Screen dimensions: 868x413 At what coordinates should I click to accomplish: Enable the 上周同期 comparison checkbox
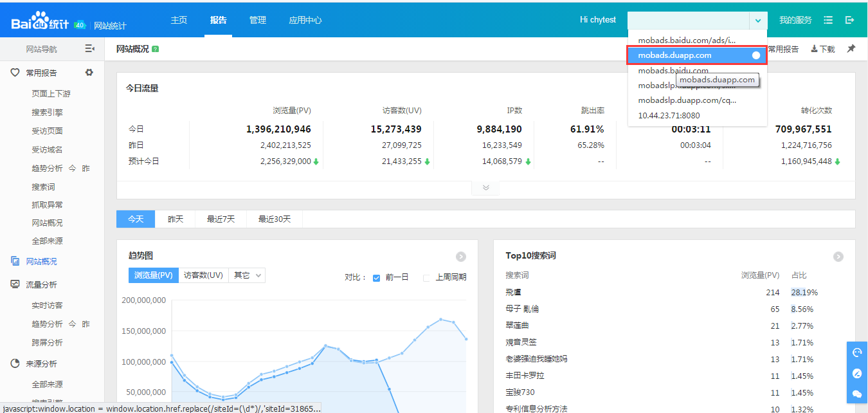(426, 278)
